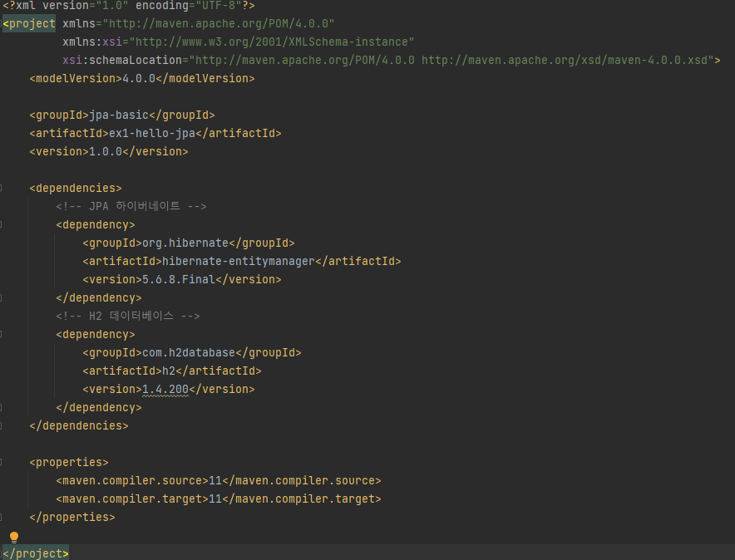Click the H2 데이터베이스 comment
This screenshot has height=560, width=735.
pos(128,316)
